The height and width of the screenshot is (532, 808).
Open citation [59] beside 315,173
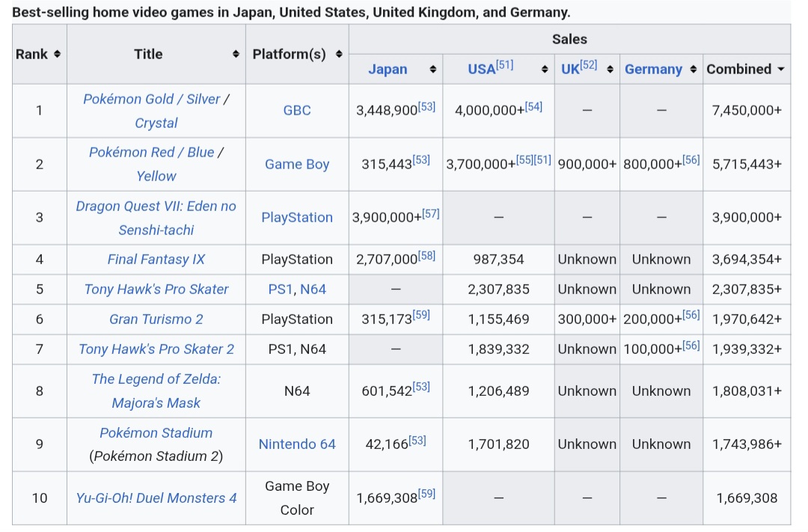click(x=421, y=315)
